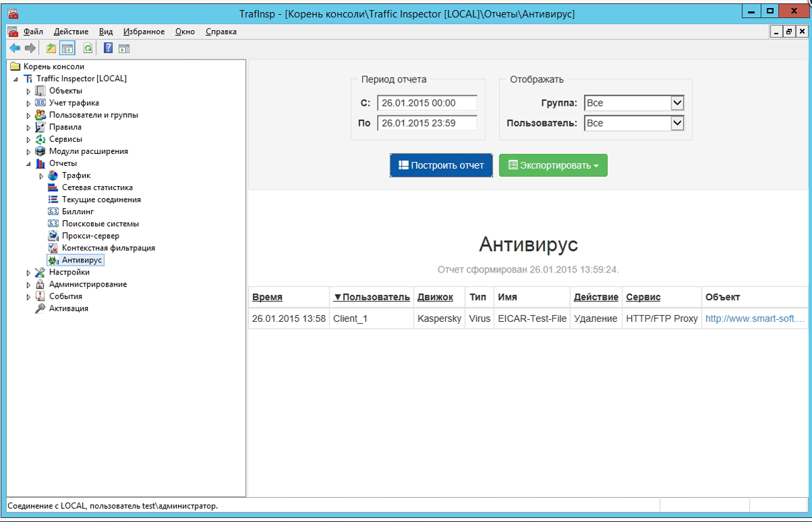Click the 26.01.2015 13:58 time cell
Image resolution: width=812 pixels, height=522 pixels.
point(289,319)
